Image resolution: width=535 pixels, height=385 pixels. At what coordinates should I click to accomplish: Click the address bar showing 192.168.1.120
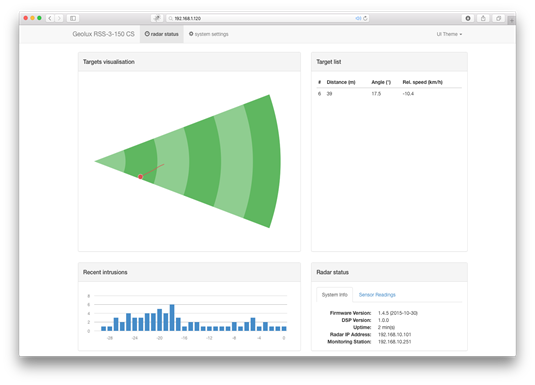coord(267,18)
